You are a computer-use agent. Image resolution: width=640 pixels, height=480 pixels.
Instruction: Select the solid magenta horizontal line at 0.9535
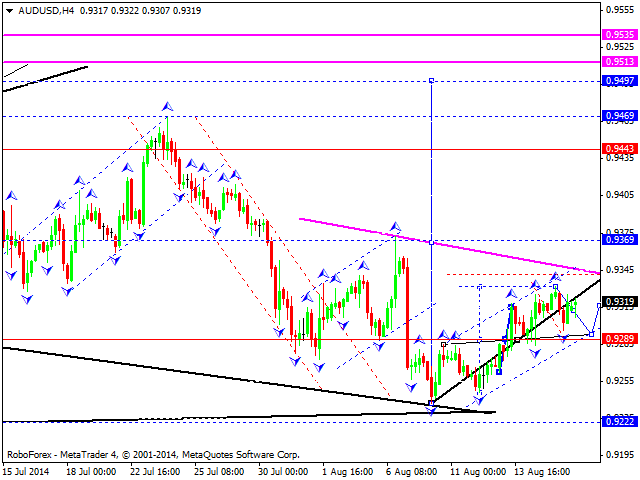[300, 34]
